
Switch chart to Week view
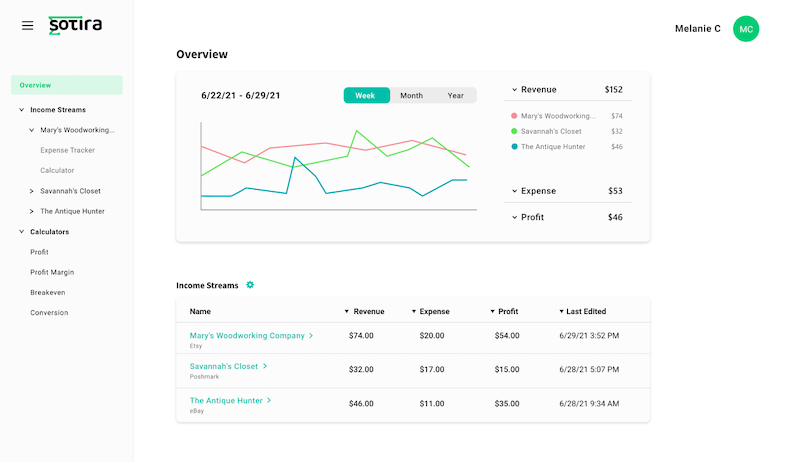pyautogui.click(x=367, y=95)
